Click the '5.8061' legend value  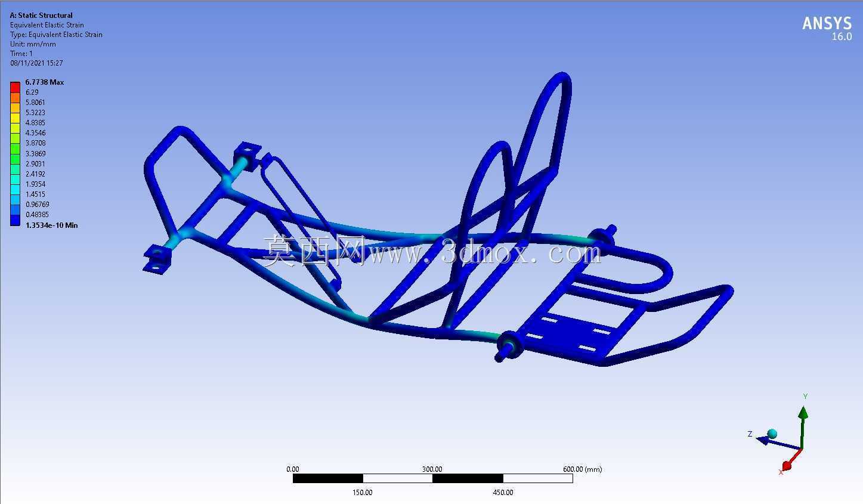tap(35, 103)
